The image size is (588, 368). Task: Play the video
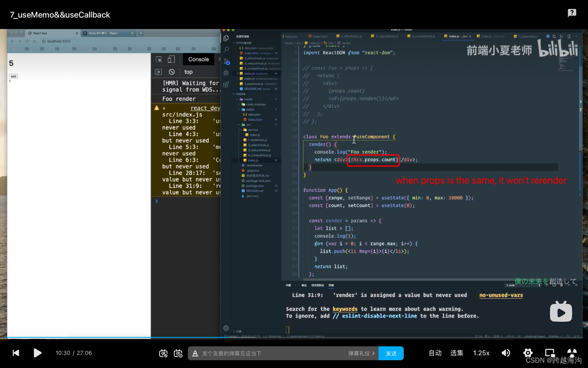pos(38,353)
